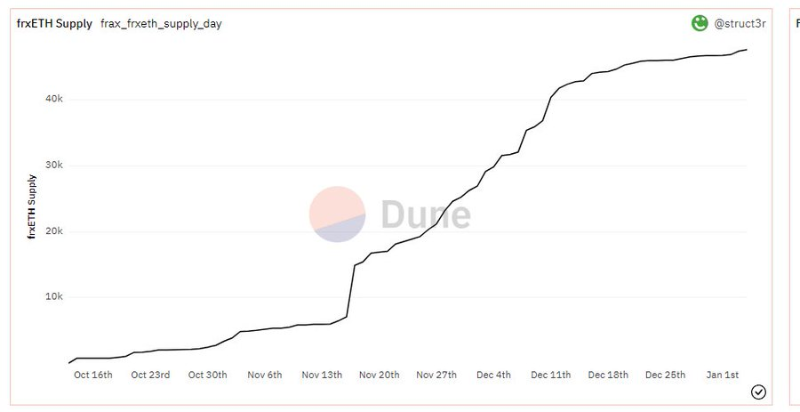The width and height of the screenshot is (800, 412).
Task: Click the checkmark status icon
Action: [x=758, y=392]
